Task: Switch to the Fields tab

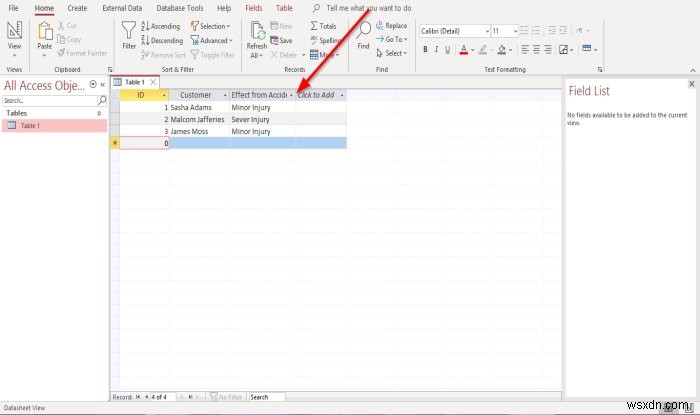Action: (254, 8)
